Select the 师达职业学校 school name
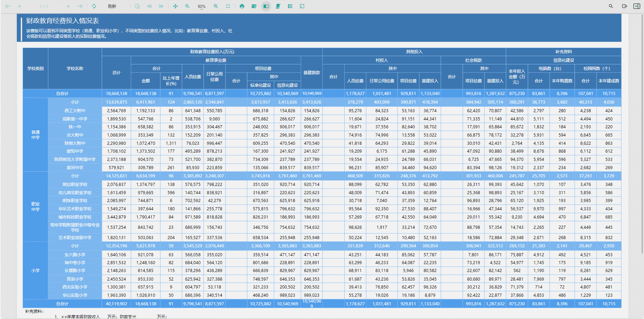Viewport: 644px width, 319px height. [75, 185]
